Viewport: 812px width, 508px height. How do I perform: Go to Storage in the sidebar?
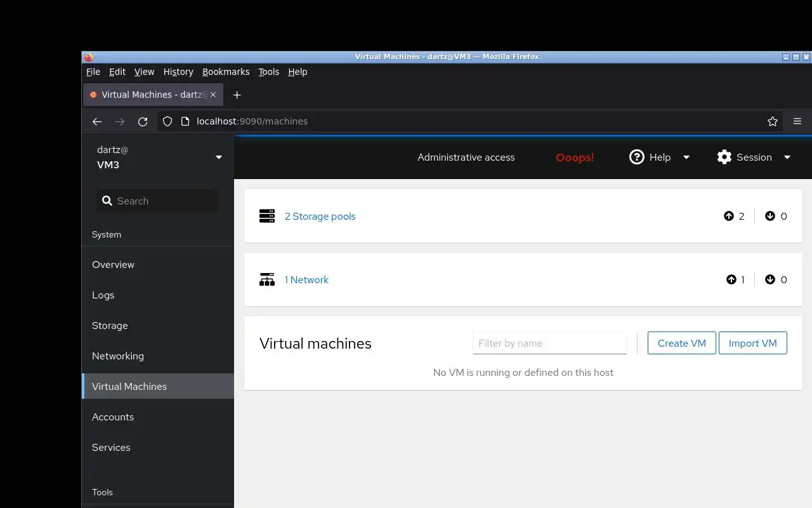[x=158, y=325]
